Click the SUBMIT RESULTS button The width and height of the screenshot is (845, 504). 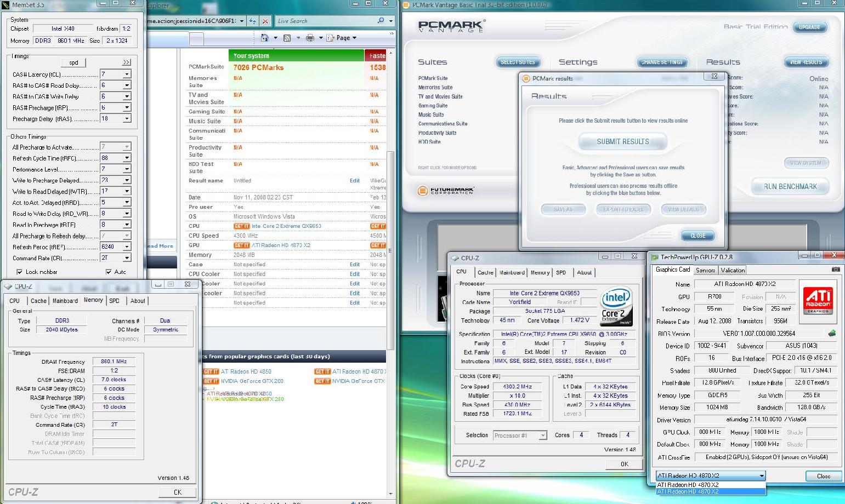pos(623,142)
